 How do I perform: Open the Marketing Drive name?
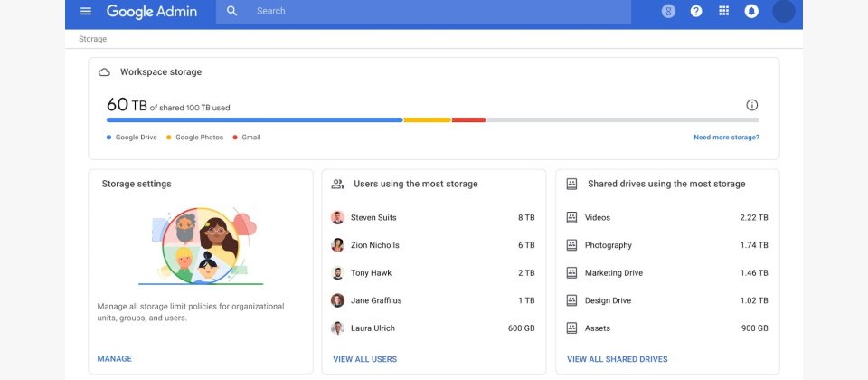pyautogui.click(x=614, y=273)
